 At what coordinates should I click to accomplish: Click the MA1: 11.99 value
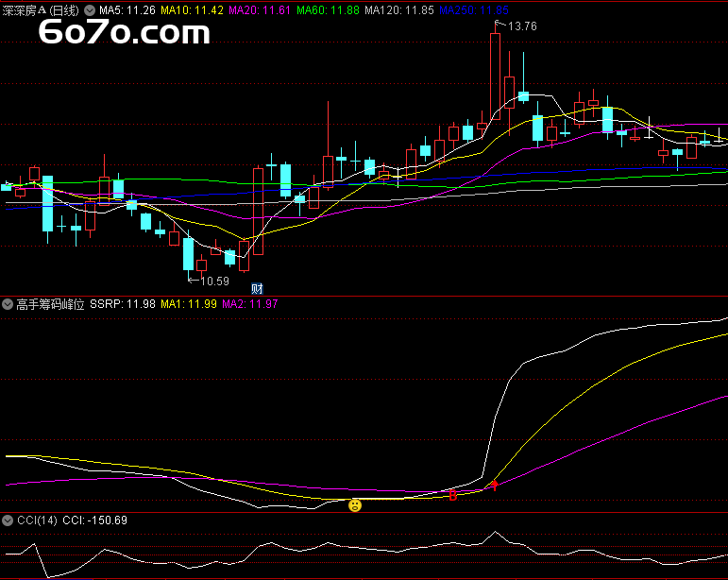click(189, 304)
